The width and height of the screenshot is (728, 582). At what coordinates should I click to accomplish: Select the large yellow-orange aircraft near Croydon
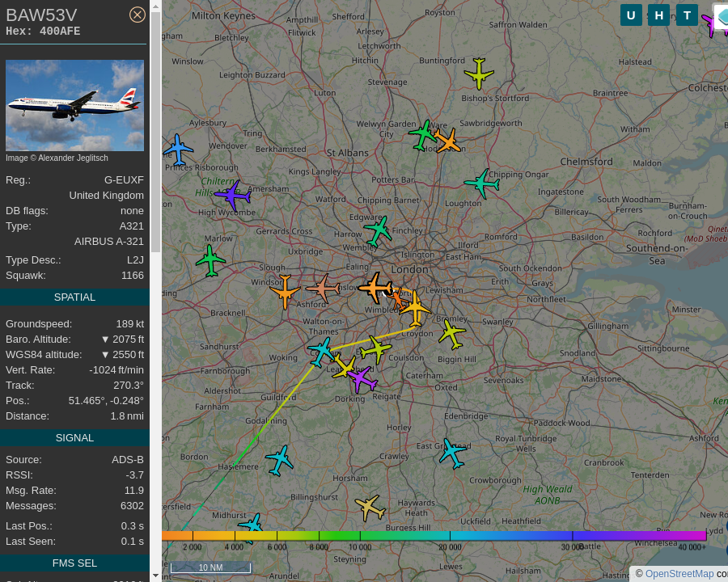pos(415,309)
